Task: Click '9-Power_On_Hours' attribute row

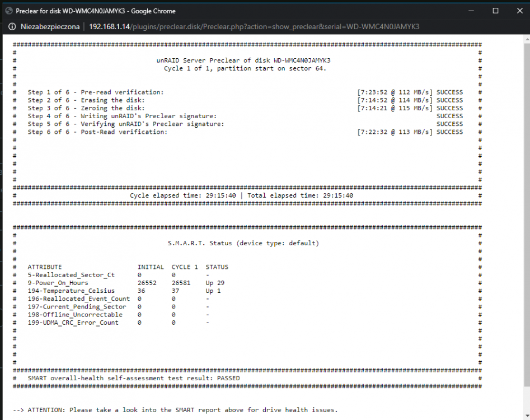Action: (x=58, y=283)
